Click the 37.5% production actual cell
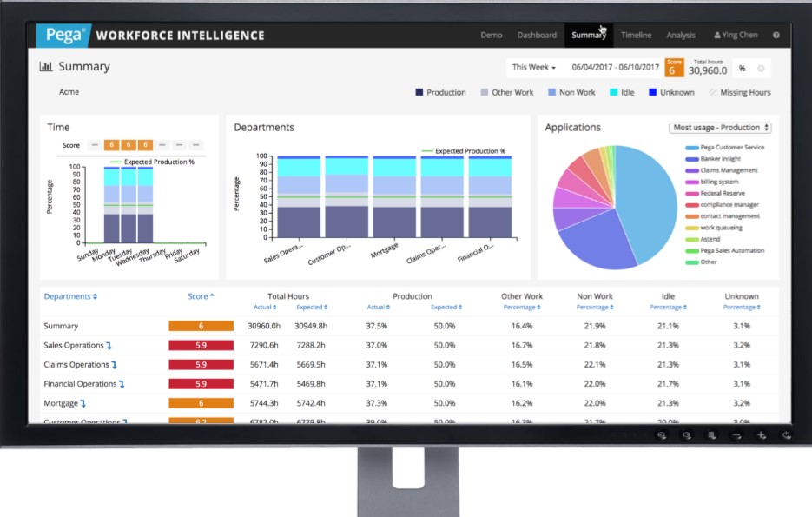The height and width of the screenshot is (517, 812). pyautogui.click(x=377, y=327)
